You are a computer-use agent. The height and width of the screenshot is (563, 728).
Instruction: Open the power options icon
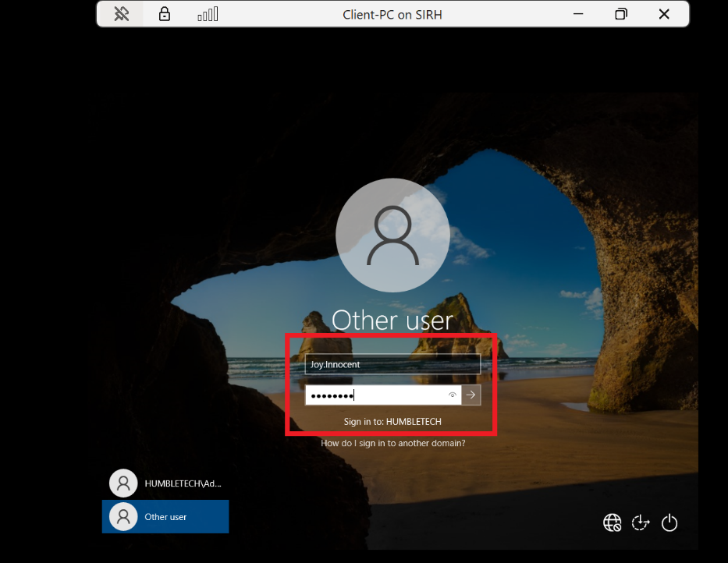pos(669,522)
